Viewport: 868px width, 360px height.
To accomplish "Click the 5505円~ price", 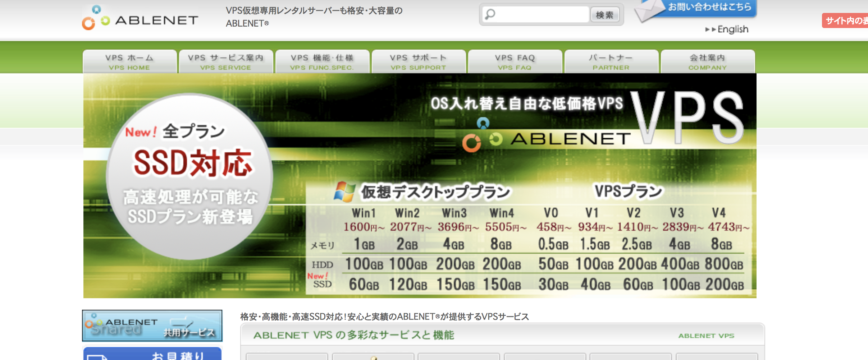I will tap(506, 227).
